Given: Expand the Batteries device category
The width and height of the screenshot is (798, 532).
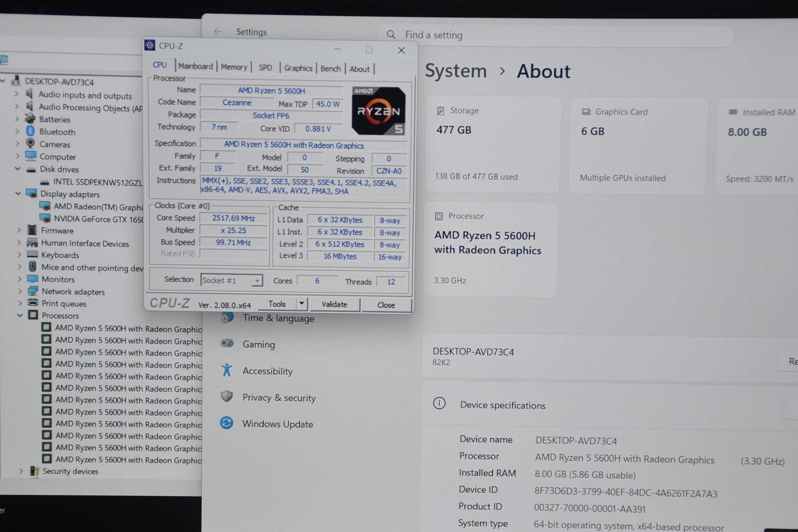Looking at the screenshot, I should (17, 119).
